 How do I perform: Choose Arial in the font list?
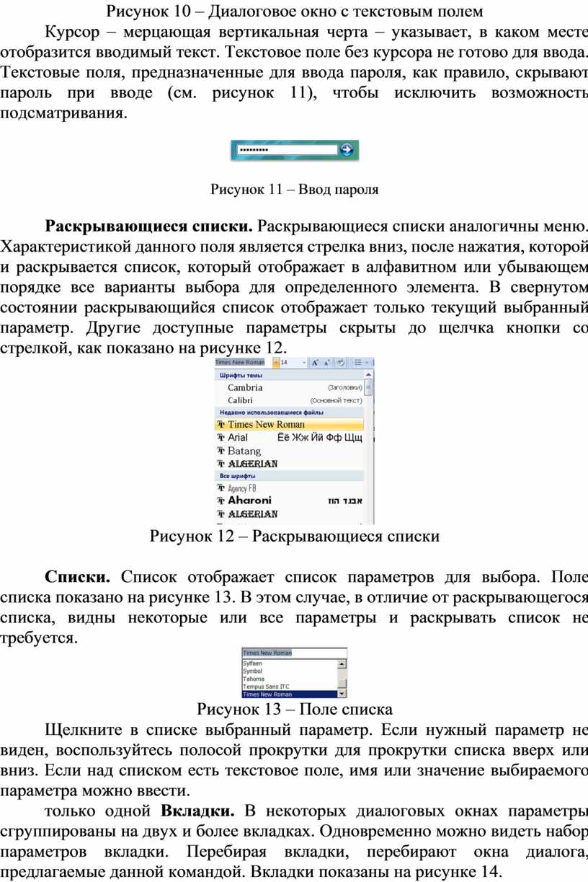coord(289,438)
